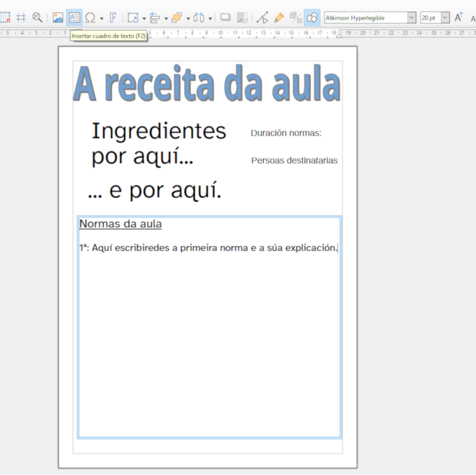Insert a special character (Ω)
Screen dimensions: 476x475
pyautogui.click(x=90, y=17)
